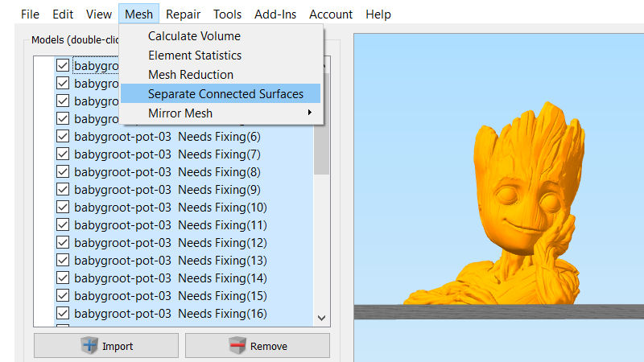Image resolution: width=644 pixels, height=362 pixels.
Task: Uncheck Needs Fixing(16) model checkbox
Action: click(x=63, y=313)
